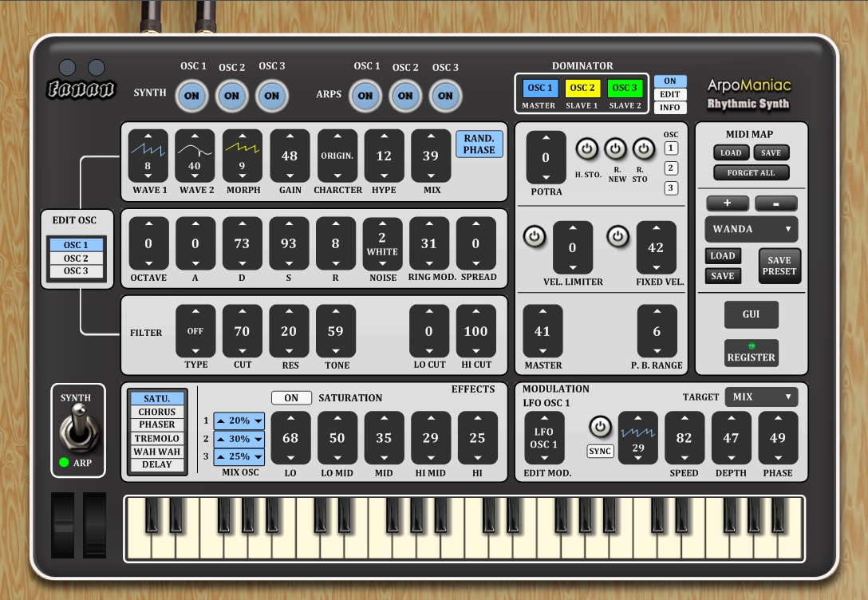Open the Mix OSC 1 20% dropdown
868x600 pixels.
[239, 420]
